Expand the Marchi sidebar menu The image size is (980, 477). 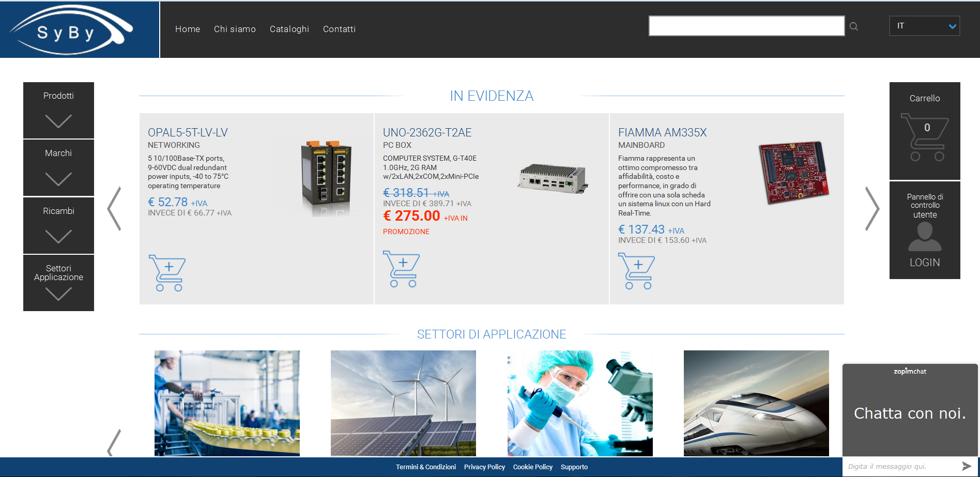tap(58, 167)
